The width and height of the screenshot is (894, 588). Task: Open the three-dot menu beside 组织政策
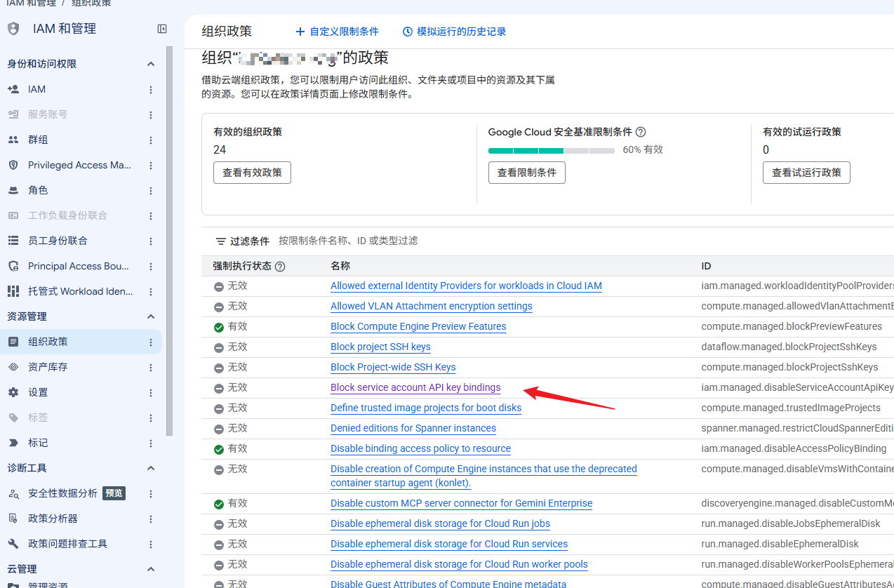tap(151, 342)
